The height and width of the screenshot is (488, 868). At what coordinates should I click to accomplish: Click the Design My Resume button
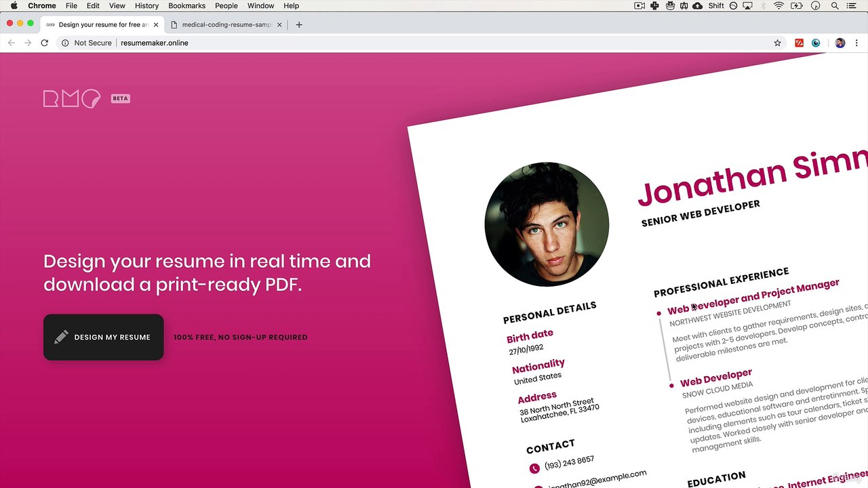[103, 337]
